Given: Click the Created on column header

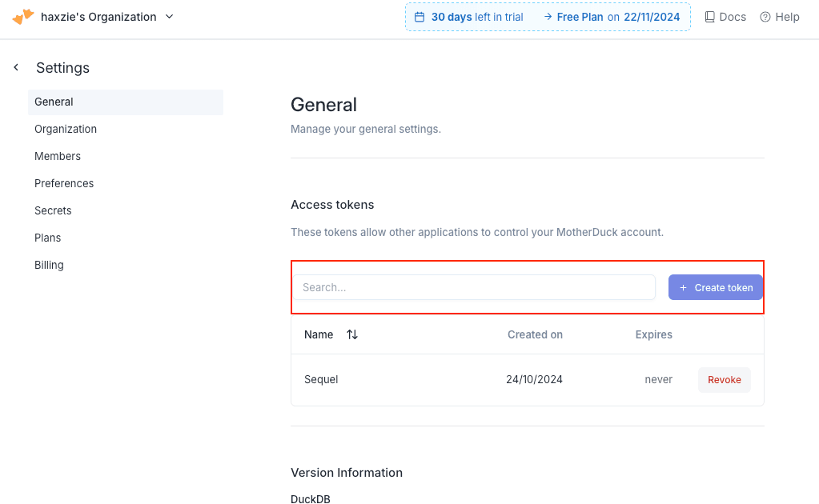Looking at the screenshot, I should pos(535,334).
